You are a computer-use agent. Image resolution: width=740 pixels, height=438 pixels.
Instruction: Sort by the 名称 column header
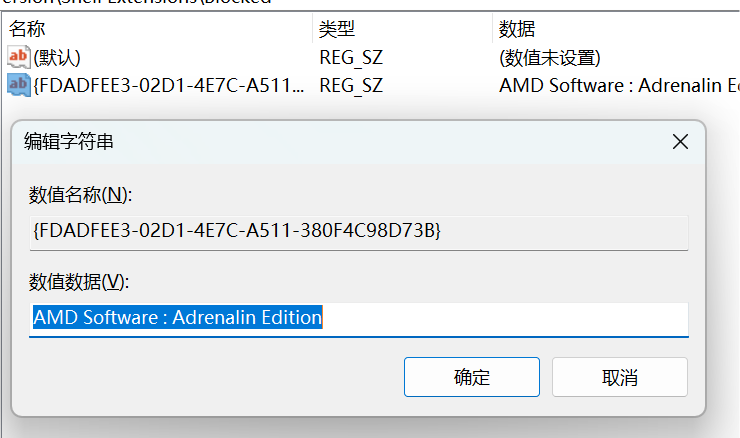click(28, 29)
